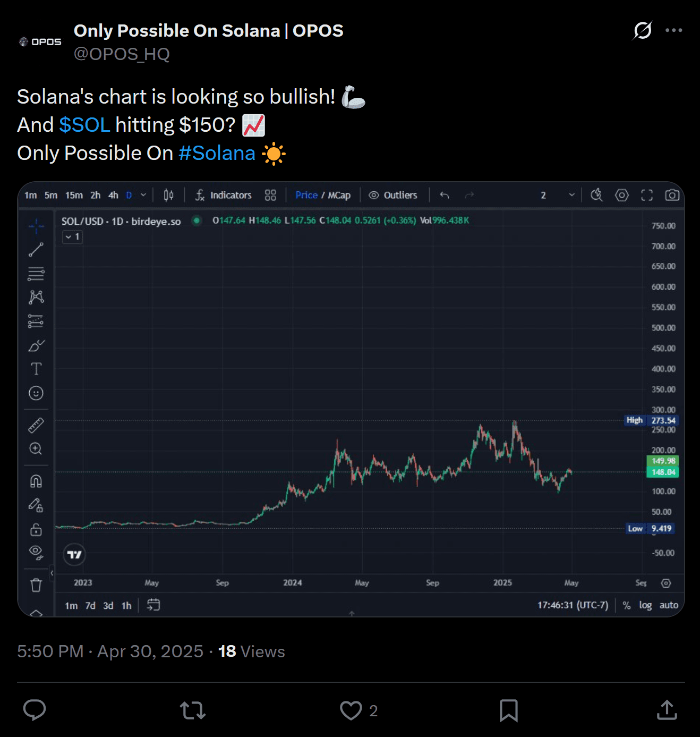
Task: Collapse the indicator legend chevron
Action: point(69,237)
